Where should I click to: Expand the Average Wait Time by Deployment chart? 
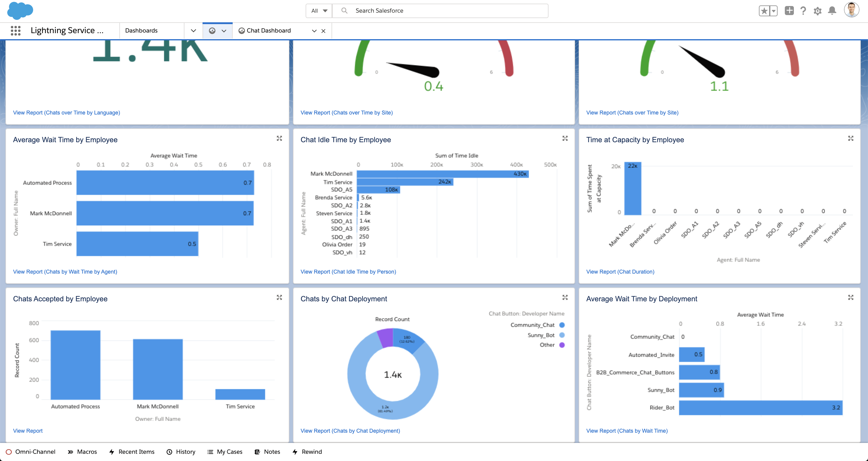851,298
